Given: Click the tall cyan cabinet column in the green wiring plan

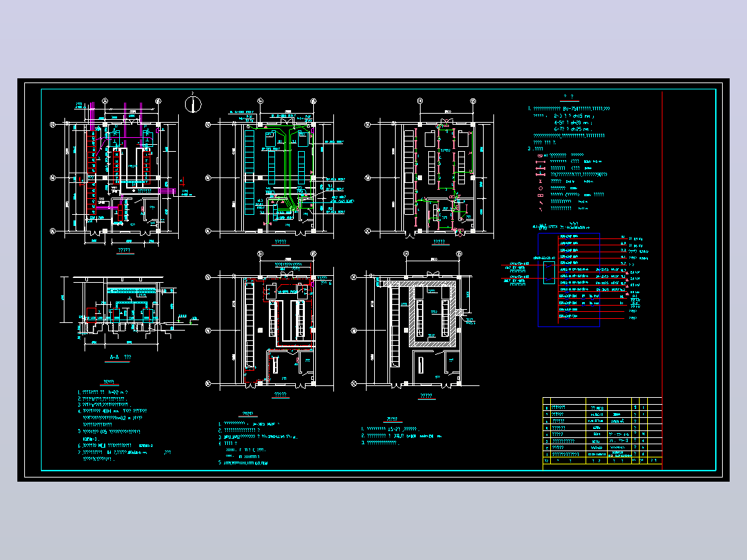Looking at the screenshot, I should (x=249, y=172).
